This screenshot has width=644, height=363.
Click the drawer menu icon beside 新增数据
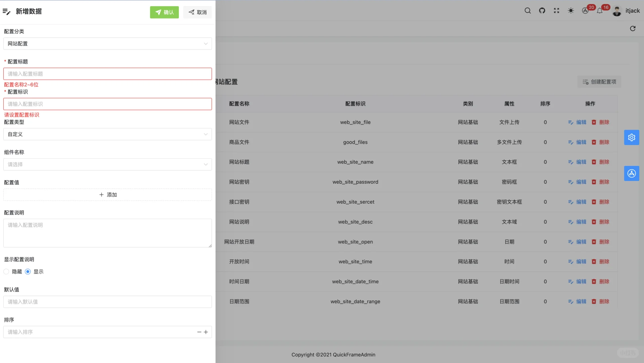pos(7,12)
